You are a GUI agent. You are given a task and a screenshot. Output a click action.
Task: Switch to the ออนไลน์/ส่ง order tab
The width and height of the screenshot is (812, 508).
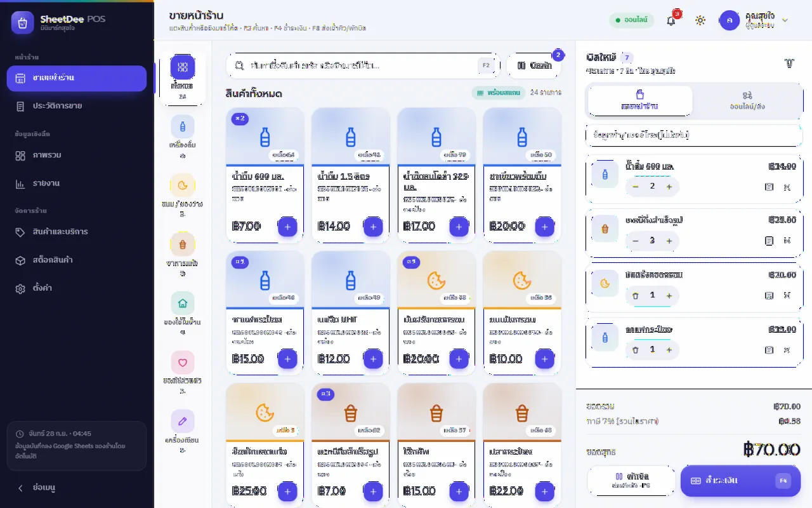747,100
